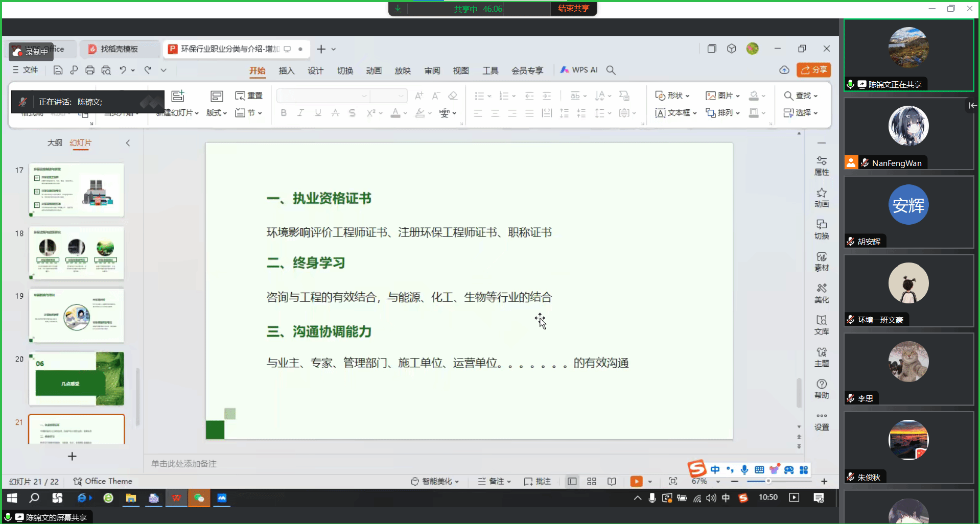Click the orange 分享 share button
980x524 pixels.
[x=813, y=70]
